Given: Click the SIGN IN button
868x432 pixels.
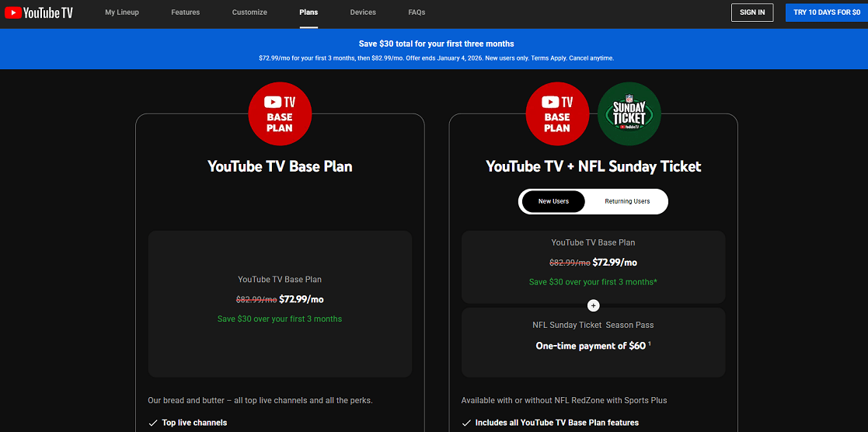Looking at the screenshot, I should (x=752, y=12).
